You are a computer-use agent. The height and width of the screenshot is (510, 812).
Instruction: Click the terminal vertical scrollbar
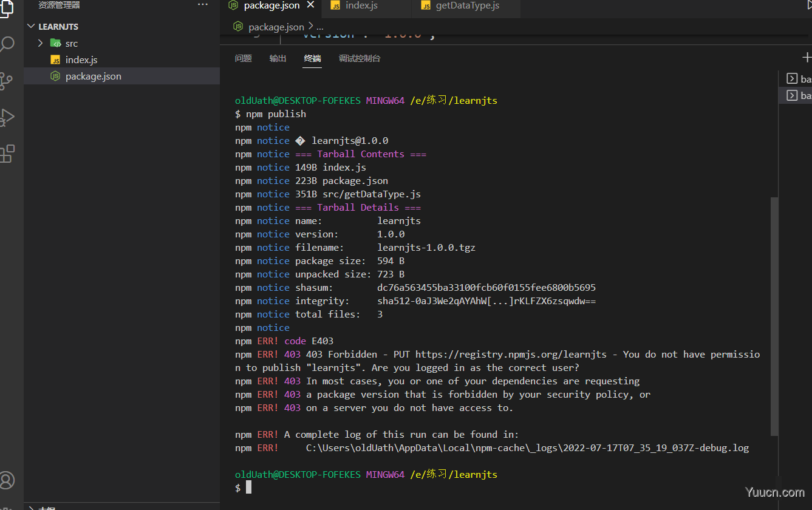point(774,316)
